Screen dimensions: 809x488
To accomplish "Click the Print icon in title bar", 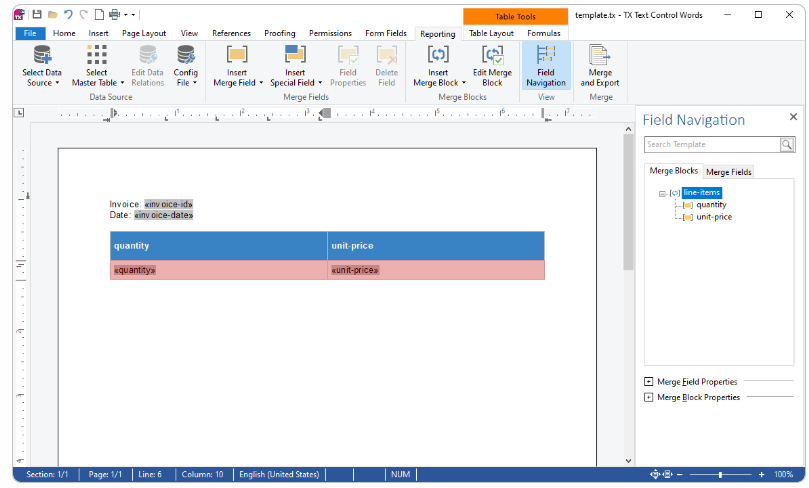I will point(114,14).
